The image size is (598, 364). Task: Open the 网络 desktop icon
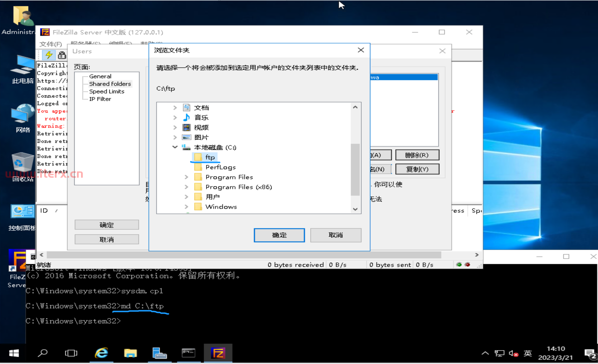pyautogui.click(x=23, y=118)
